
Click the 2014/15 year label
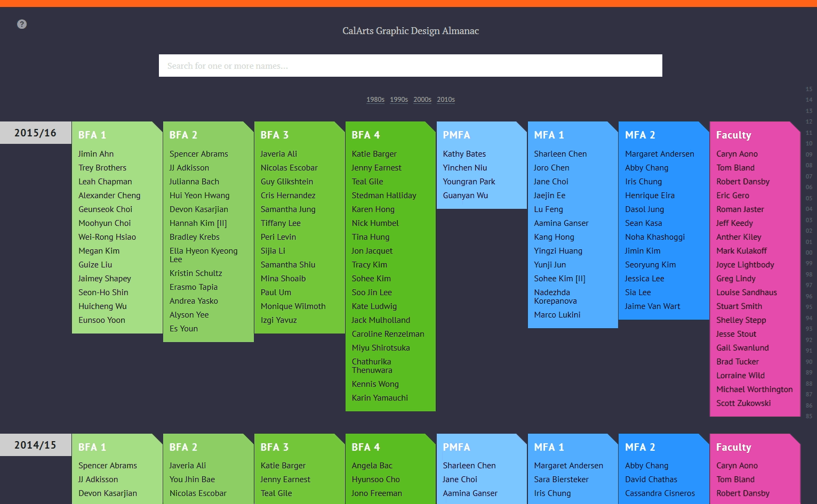(x=35, y=445)
